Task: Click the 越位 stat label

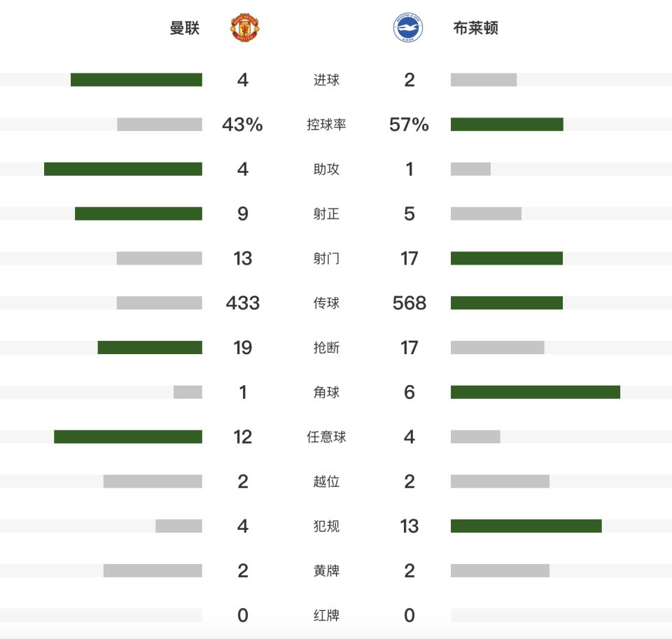Action: [x=326, y=482]
